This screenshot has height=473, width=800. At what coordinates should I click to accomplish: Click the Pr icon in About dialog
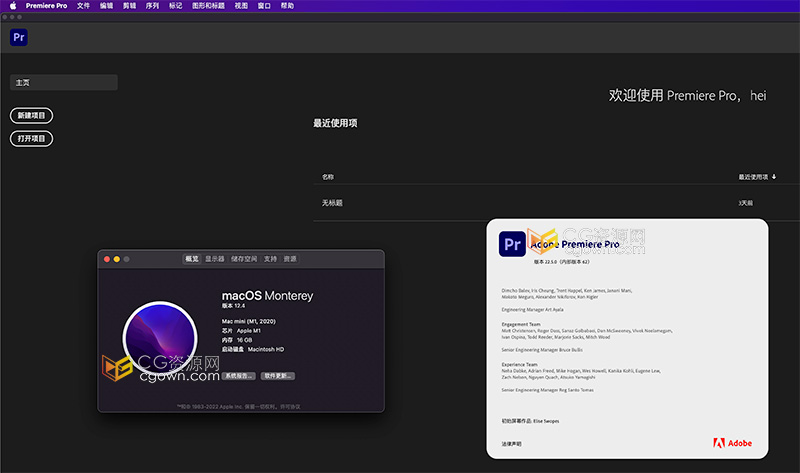(x=512, y=244)
